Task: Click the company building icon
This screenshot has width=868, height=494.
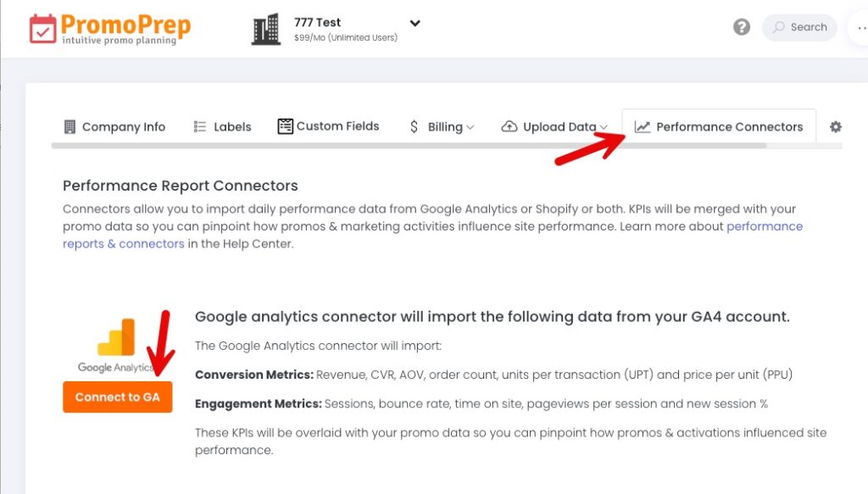Action: pos(266,30)
